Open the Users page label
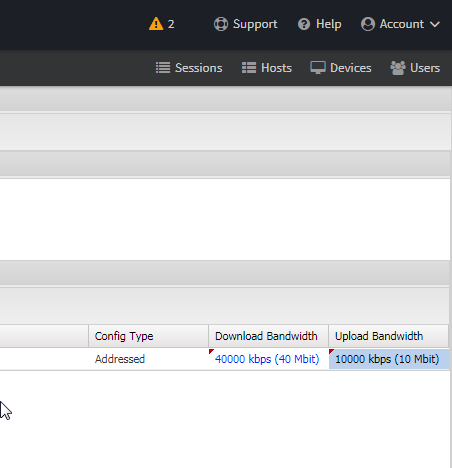Screen dimensions: 452x468 tap(425, 68)
